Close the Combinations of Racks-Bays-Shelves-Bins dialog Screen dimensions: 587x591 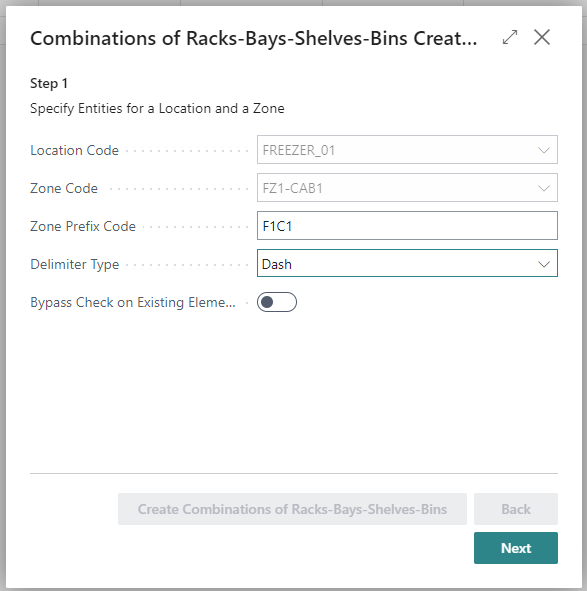point(542,37)
